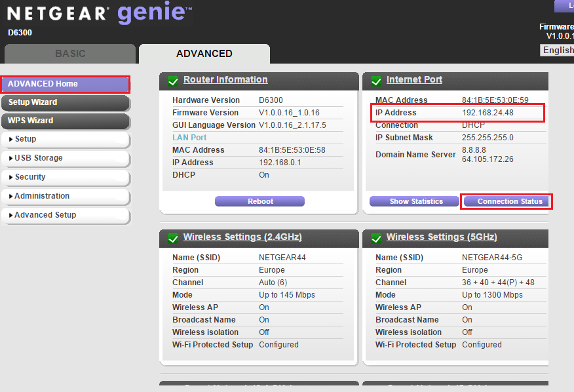Click the Reboot button
The height and width of the screenshot is (392, 574).
click(259, 201)
